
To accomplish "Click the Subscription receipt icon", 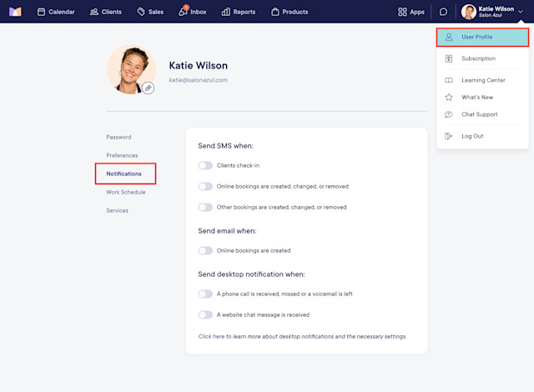I will [449, 58].
